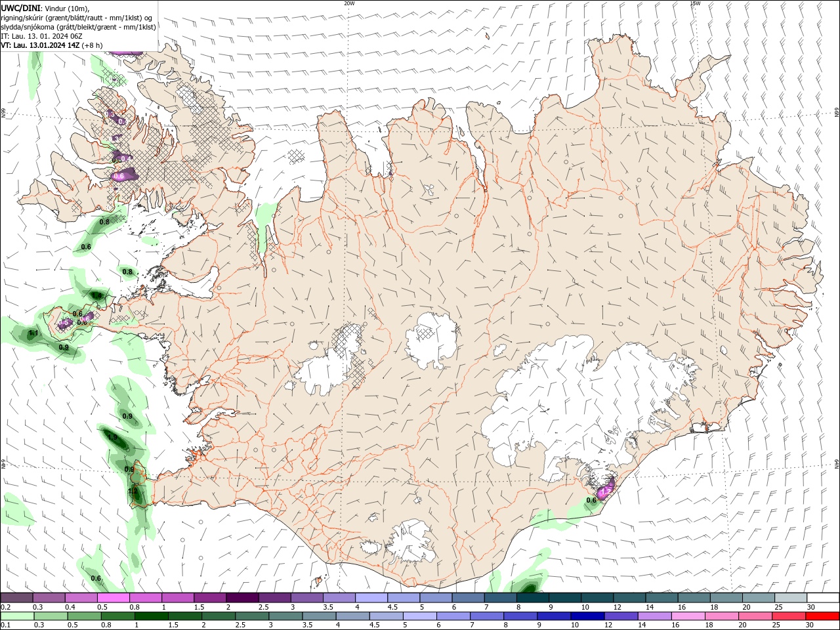Click the UWC/DINI title text

click(19, 7)
